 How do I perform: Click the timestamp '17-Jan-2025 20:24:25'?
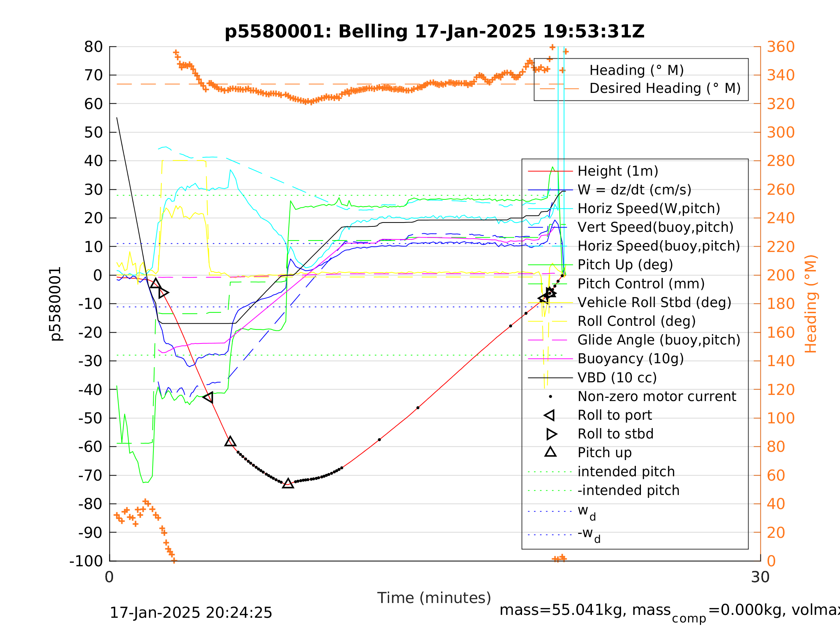[191, 613]
